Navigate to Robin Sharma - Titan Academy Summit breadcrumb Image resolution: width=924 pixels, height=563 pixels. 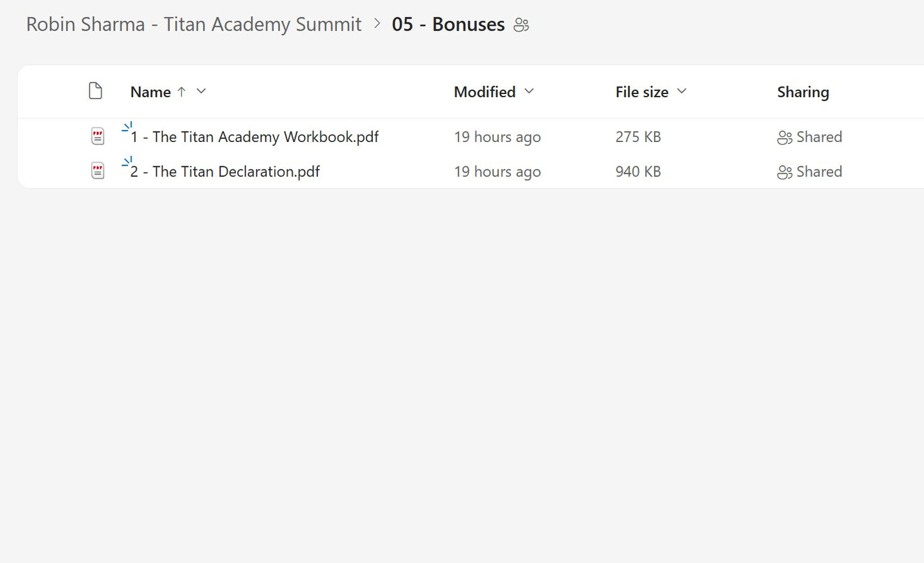[193, 24]
